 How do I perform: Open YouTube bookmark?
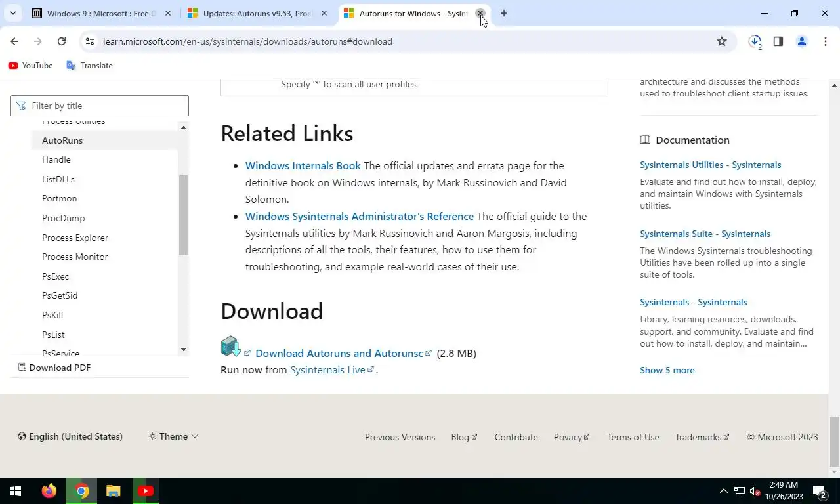point(30,66)
